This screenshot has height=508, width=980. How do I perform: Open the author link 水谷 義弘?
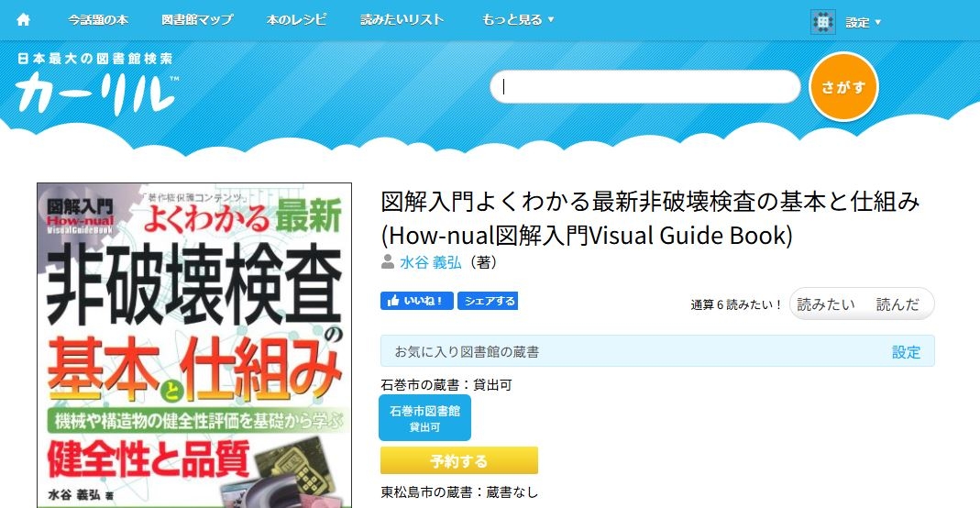tap(430, 262)
